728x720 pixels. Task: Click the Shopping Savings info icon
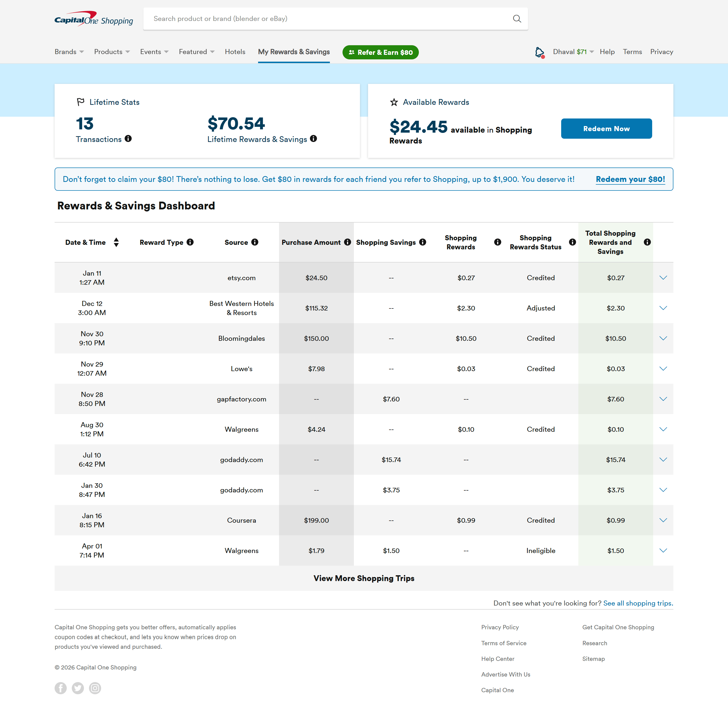point(423,242)
